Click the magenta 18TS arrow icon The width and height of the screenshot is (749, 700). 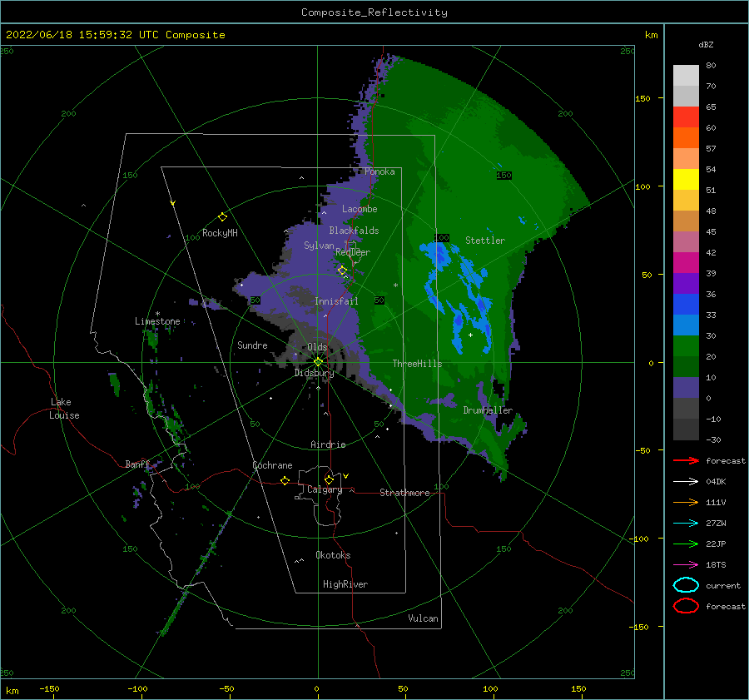pyautogui.click(x=686, y=565)
